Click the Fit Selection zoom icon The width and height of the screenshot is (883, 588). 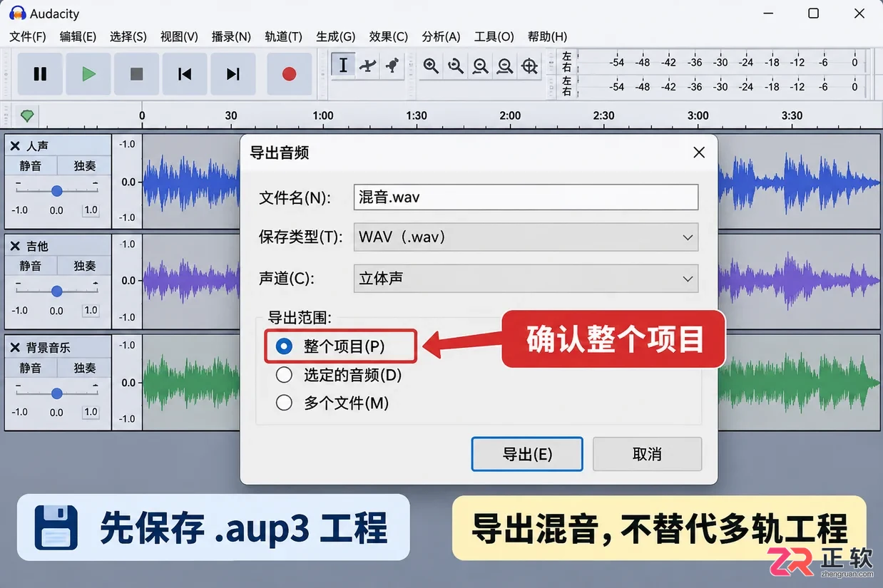click(x=480, y=66)
